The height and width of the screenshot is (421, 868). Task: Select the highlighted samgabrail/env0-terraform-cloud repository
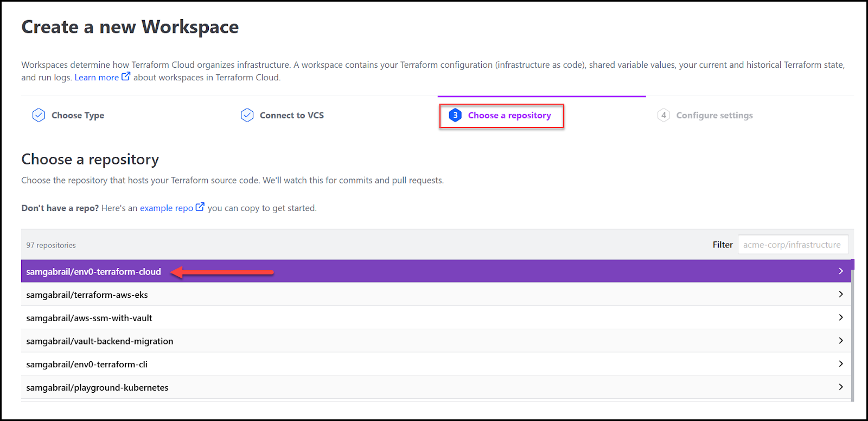(x=93, y=271)
